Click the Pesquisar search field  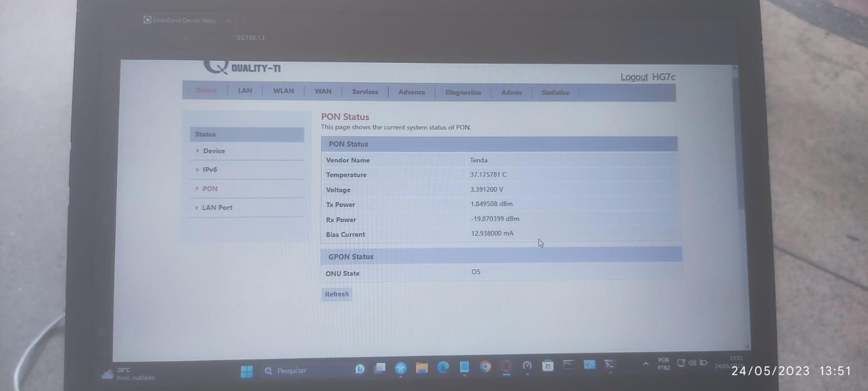[304, 371]
